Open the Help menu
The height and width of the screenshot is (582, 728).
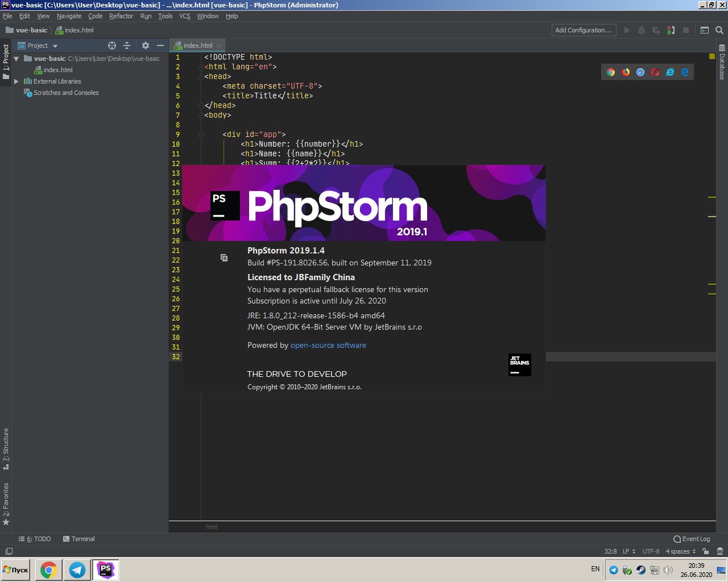coord(231,16)
